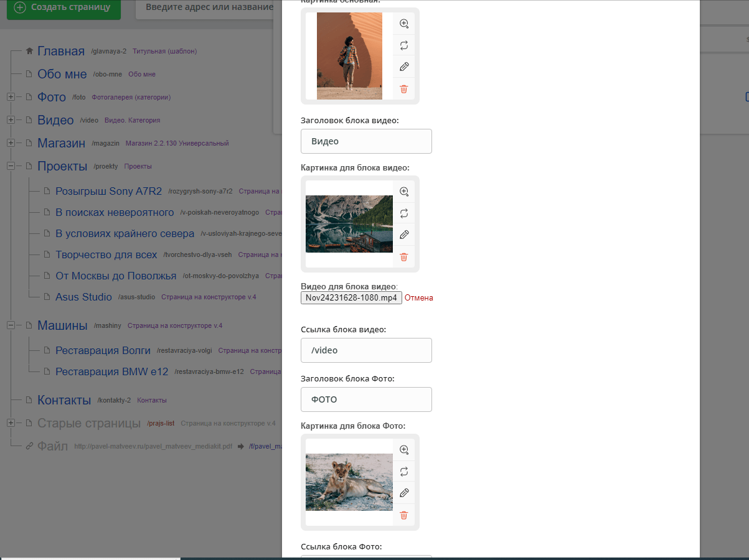
Task: Open the Контакты page
Action: pyautogui.click(x=64, y=400)
